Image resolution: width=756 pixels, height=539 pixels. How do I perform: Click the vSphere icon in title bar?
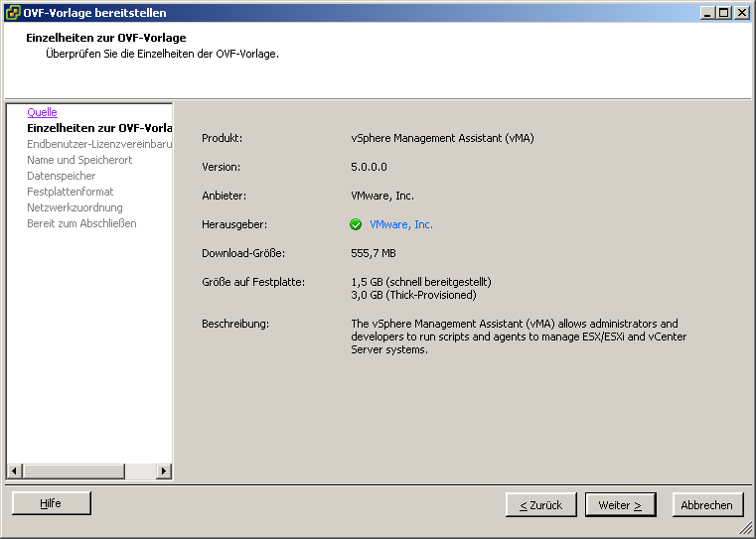[x=13, y=13]
